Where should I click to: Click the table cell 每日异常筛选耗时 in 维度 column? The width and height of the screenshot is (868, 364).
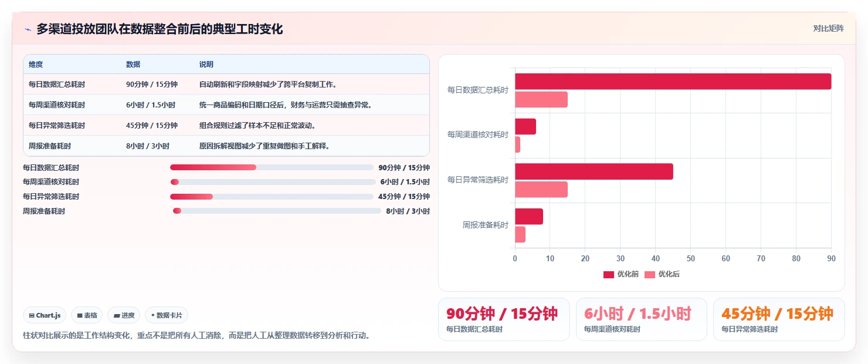pyautogui.click(x=57, y=126)
